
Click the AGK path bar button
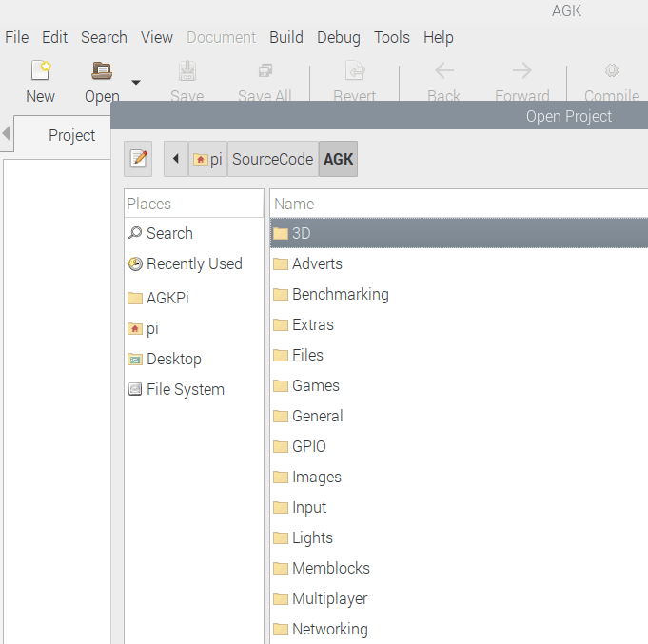tap(338, 159)
